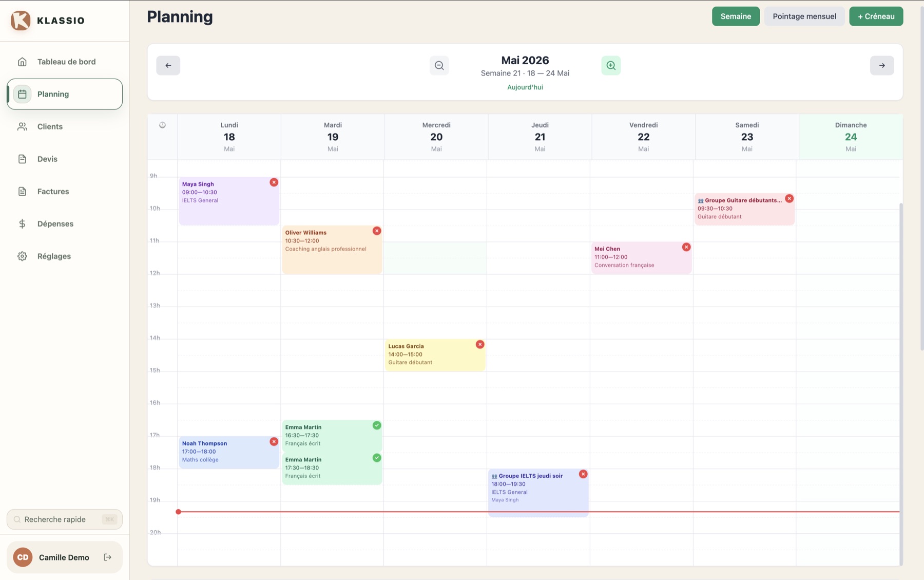Click the logout icon next to Camille Demo
This screenshot has width=924, height=580.
[x=108, y=557]
